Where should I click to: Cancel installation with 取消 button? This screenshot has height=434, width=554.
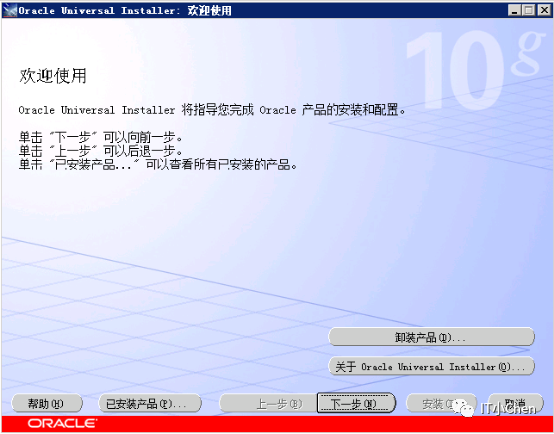pos(516,403)
